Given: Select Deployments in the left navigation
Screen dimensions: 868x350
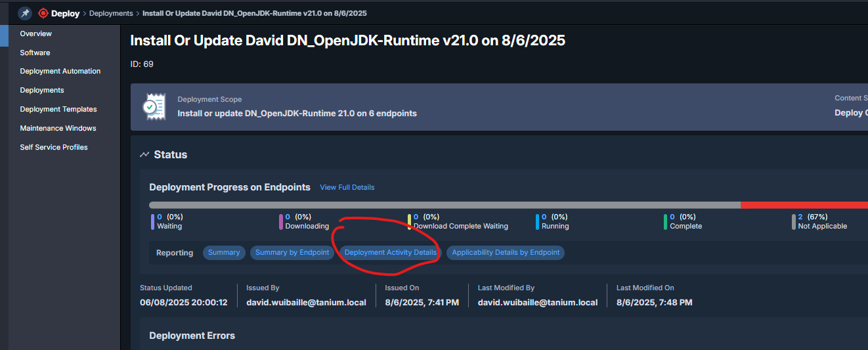Looking at the screenshot, I should pos(42,90).
